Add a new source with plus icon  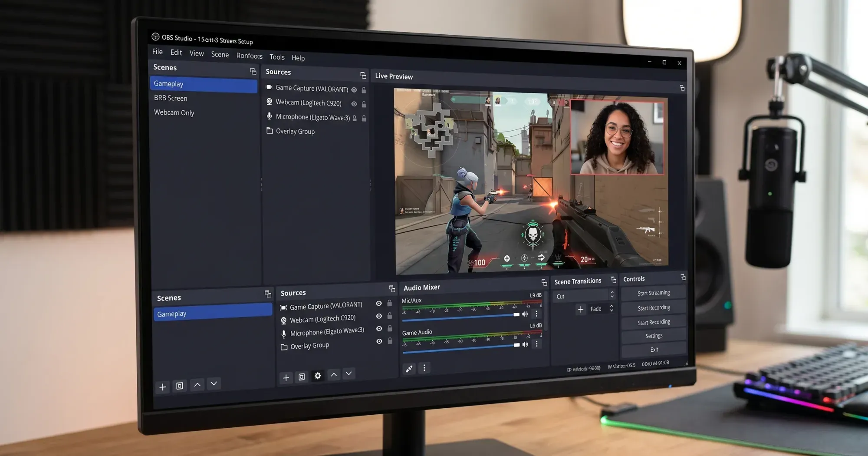[x=286, y=378]
